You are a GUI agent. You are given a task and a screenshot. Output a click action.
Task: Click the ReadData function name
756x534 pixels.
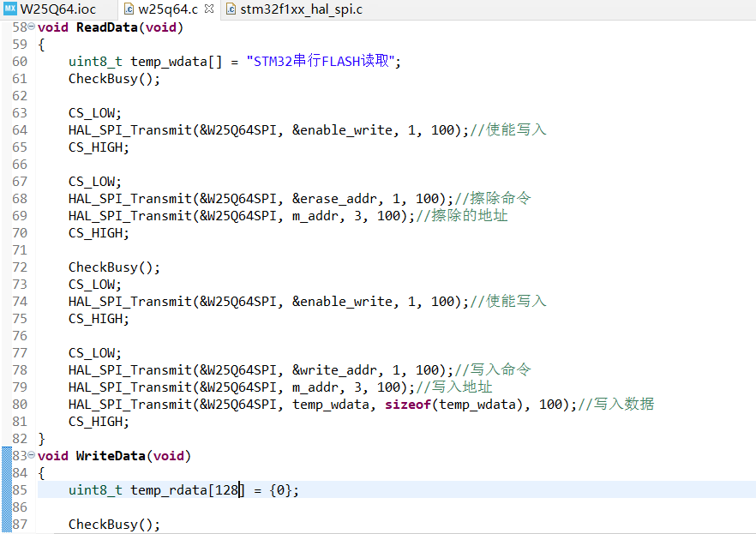tap(107, 27)
